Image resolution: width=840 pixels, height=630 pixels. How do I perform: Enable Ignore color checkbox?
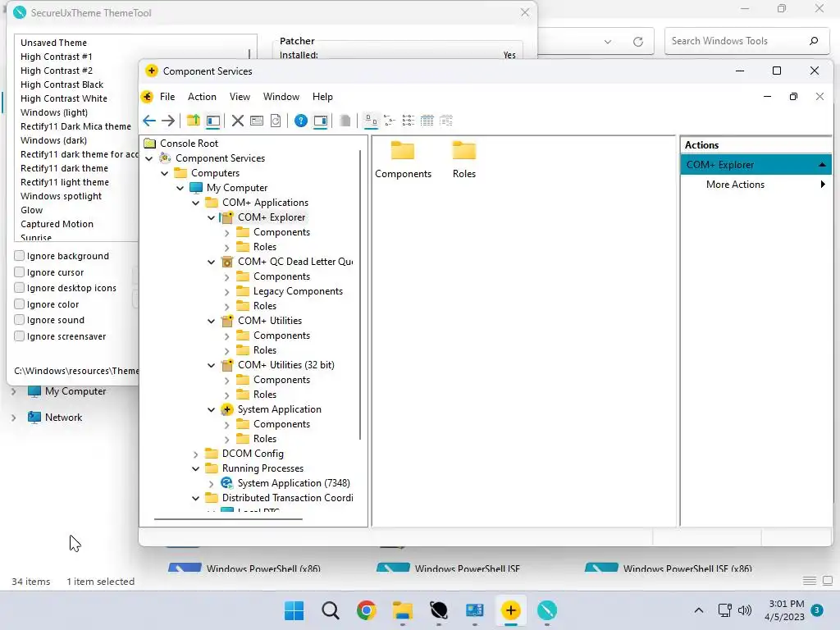click(20, 304)
